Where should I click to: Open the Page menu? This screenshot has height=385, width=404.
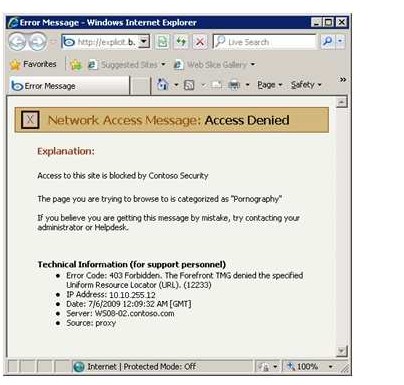270,85
